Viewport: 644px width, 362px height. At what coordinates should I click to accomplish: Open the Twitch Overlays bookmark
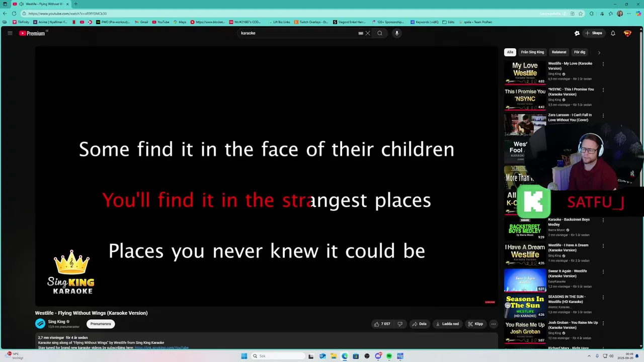[x=311, y=22]
